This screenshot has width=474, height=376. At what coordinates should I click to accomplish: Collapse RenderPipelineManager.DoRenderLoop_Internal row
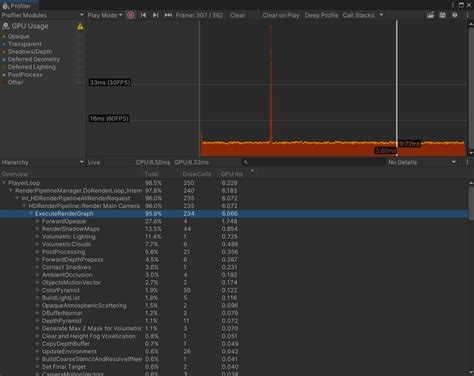(11, 190)
